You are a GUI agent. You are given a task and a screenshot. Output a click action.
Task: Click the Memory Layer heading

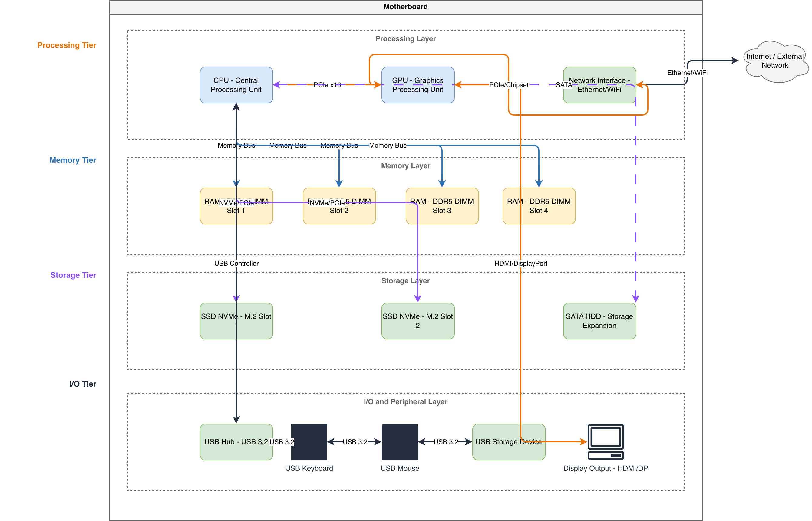405,166
